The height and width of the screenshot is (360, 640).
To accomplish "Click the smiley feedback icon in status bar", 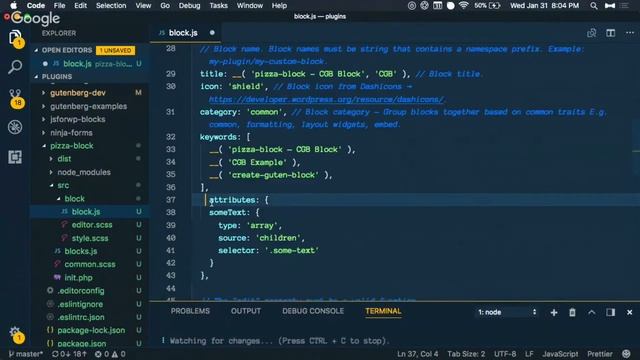I will pyautogui.click(x=627, y=354).
